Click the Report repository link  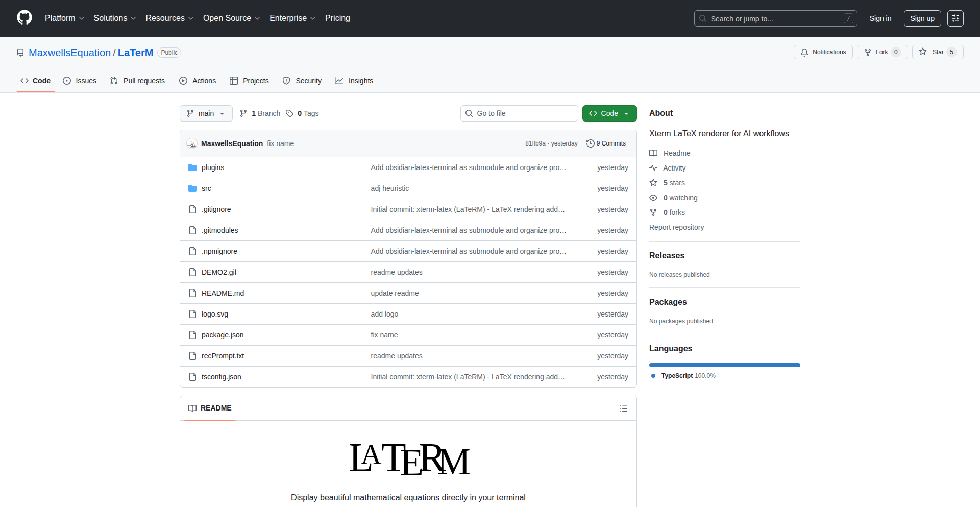point(676,227)
